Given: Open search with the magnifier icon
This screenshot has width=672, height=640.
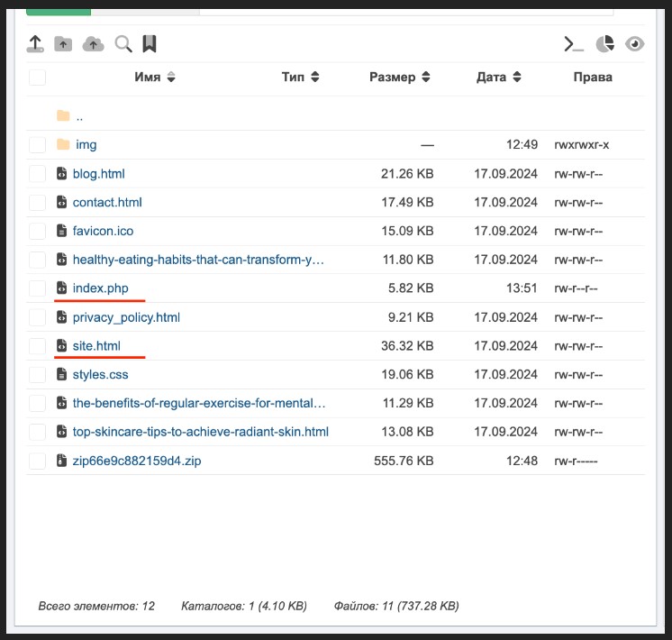Looking at the screenshot, I should [x=123, y=43].
